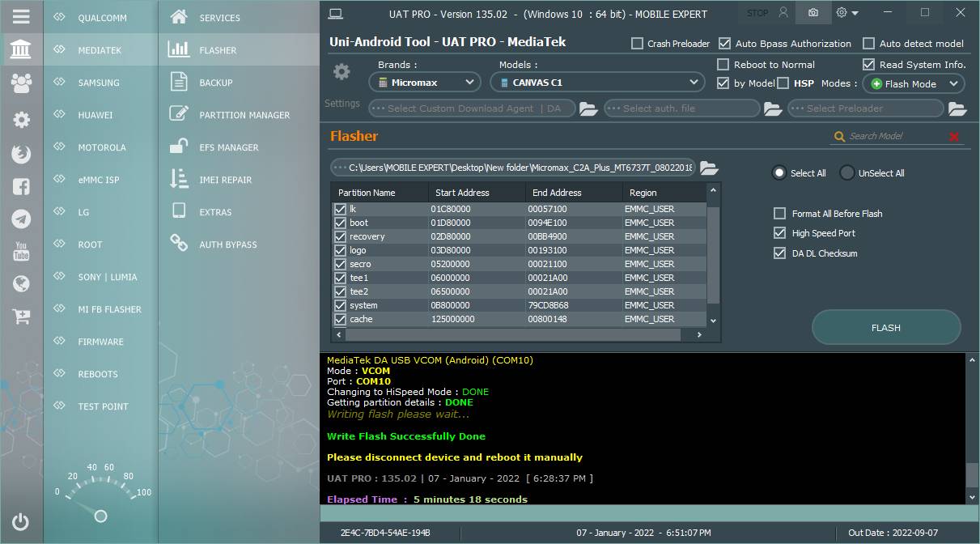Viewport: 980px width, 544px height.
Task: Click the screenshot camera icon
Action: click(x=812, y=13)
